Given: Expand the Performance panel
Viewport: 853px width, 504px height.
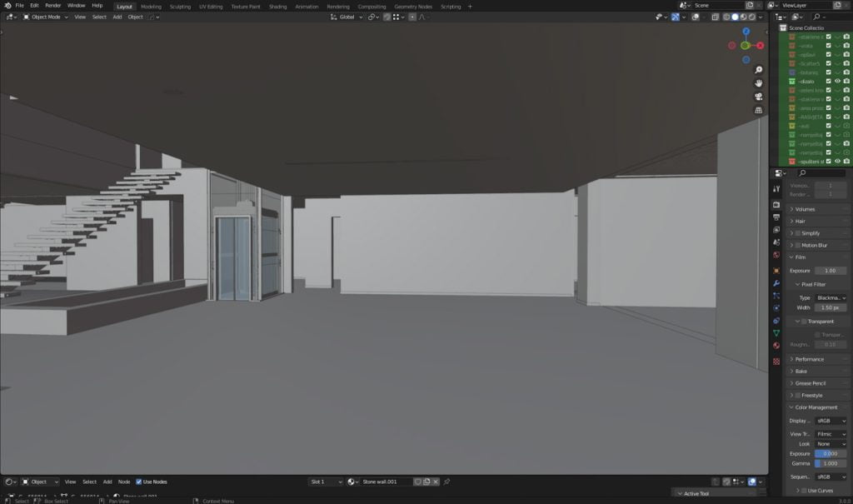Looking at the screenshot, I should click(809, 359).
